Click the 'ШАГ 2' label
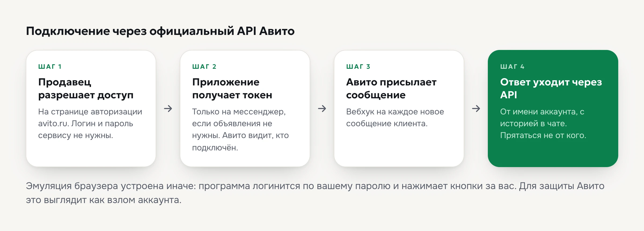This screenshot has height=231, width=644. (x=204, y=67)
